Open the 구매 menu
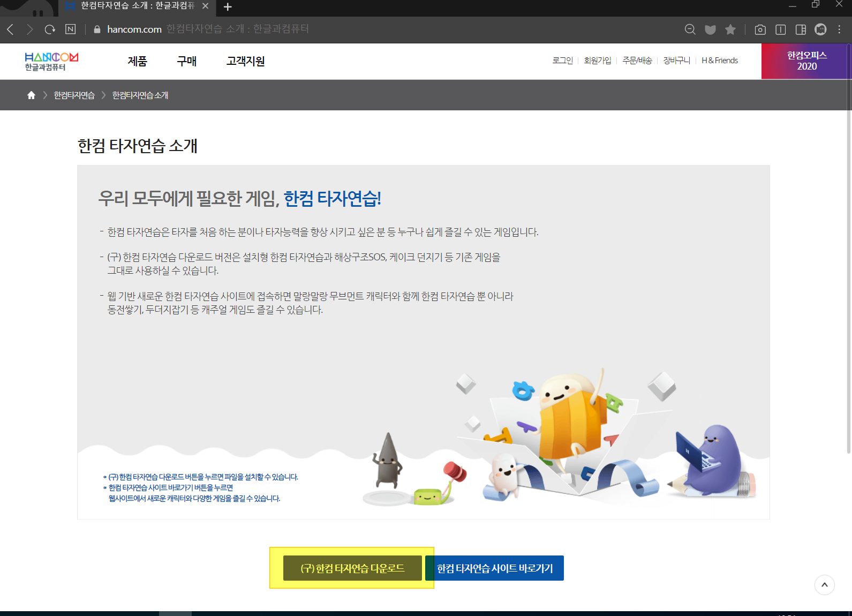 [187, 61]
